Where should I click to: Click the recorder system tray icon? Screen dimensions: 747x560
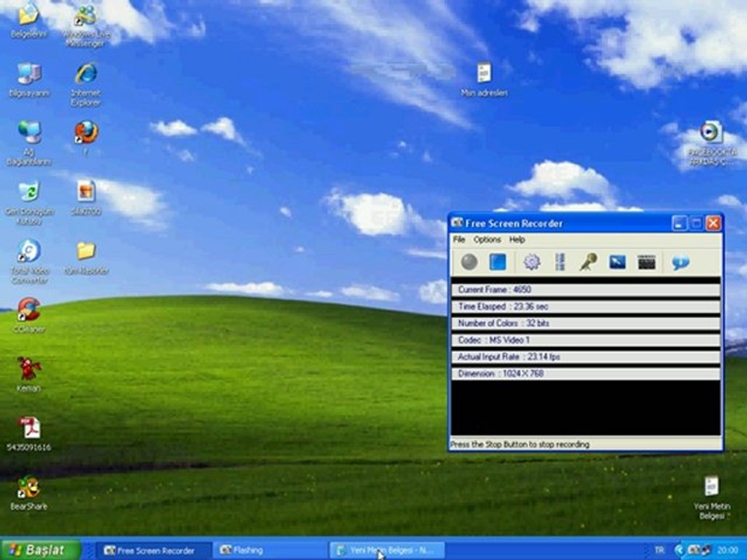click(693, 550)
